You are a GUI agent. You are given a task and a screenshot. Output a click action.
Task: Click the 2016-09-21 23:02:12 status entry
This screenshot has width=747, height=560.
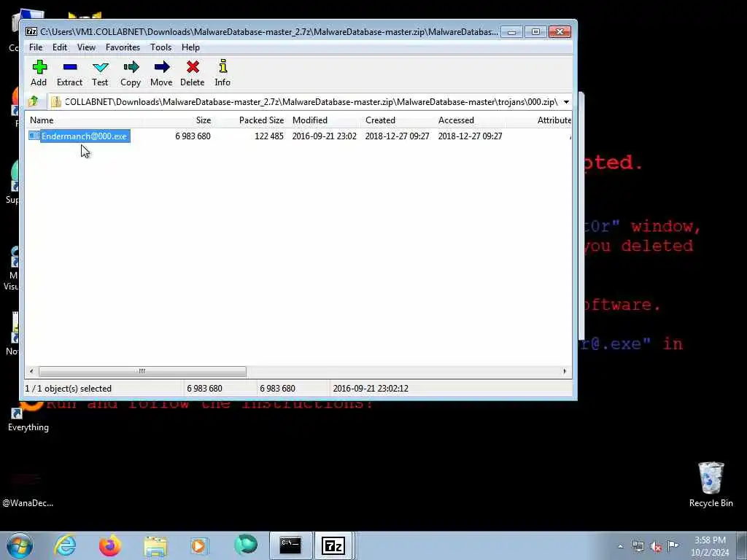click(371, 389)
